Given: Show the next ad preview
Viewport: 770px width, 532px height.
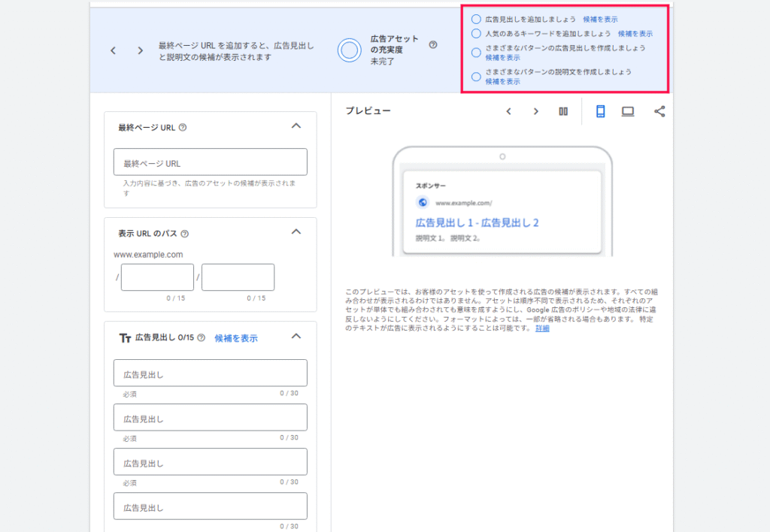Looking at the screenshot, I should pyautogui.click(x=535, y=110).
